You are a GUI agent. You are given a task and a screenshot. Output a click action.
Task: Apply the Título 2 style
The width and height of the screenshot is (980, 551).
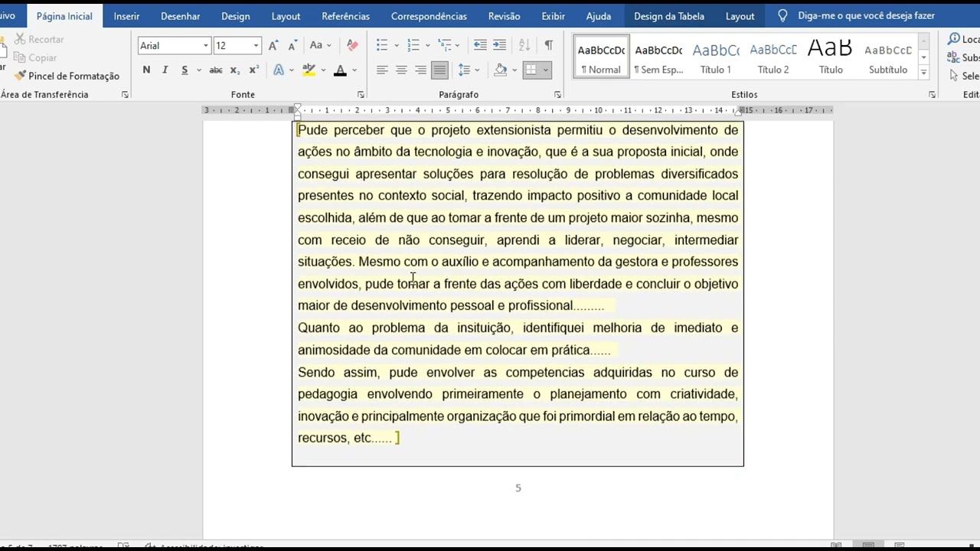[x=773, y=57]
